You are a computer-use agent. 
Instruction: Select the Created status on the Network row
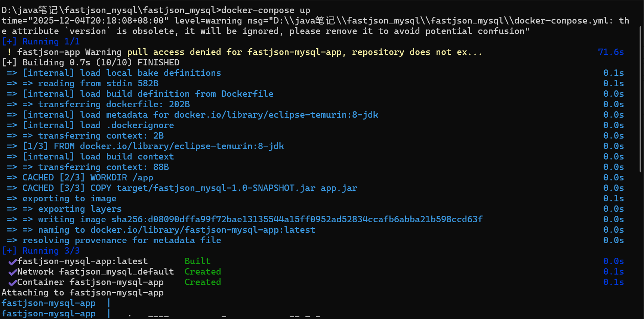203,272
